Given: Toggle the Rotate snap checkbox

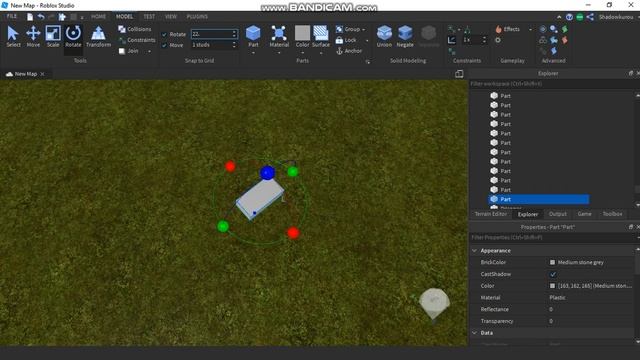Looking at the screenshot, I should 164,35.
